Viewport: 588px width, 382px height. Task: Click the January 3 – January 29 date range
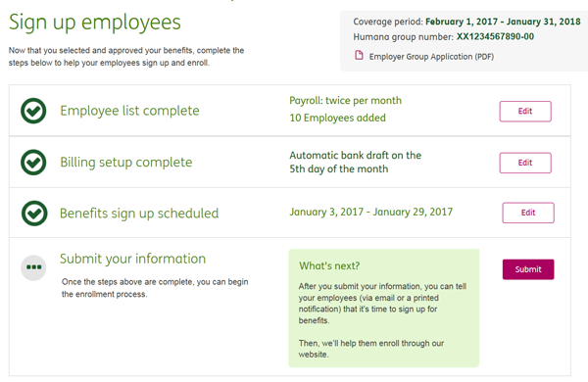tap(370, 212)
